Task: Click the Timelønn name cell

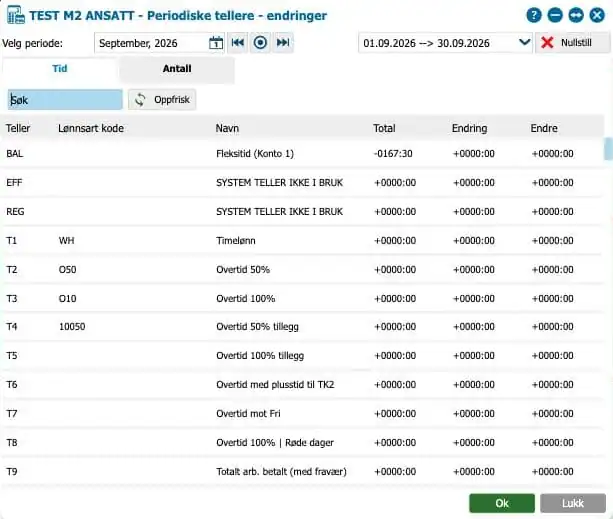Action: click(236, 240)
